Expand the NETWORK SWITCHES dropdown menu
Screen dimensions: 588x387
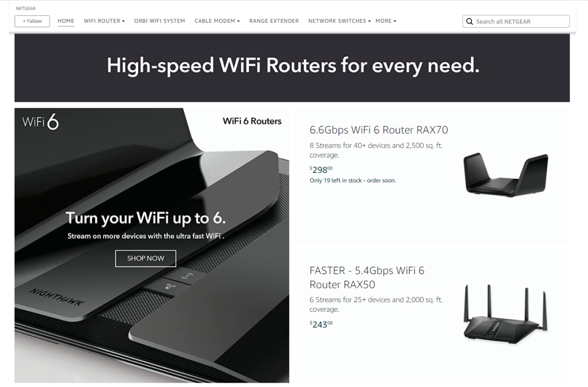pos(339,21)
